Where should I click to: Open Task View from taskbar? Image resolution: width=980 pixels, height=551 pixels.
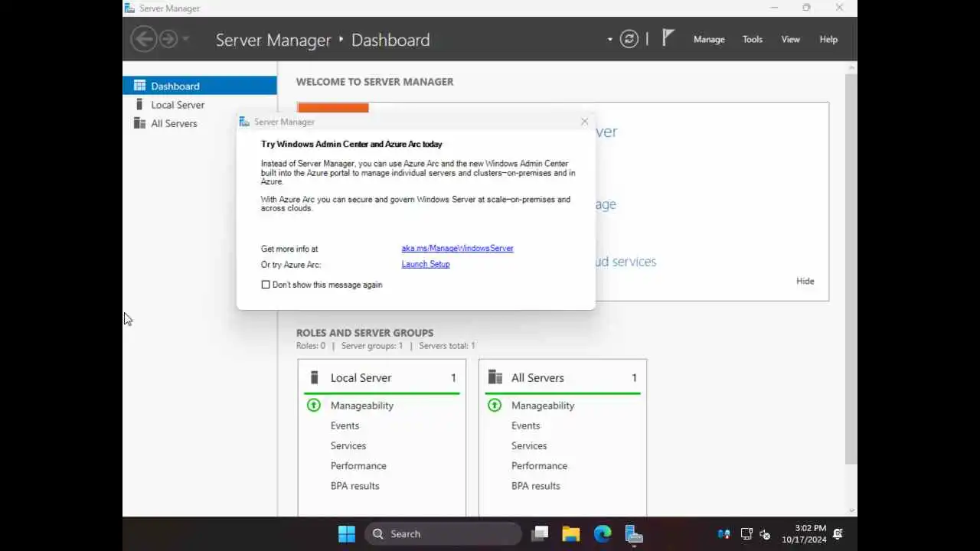click(x=540, y=534)
